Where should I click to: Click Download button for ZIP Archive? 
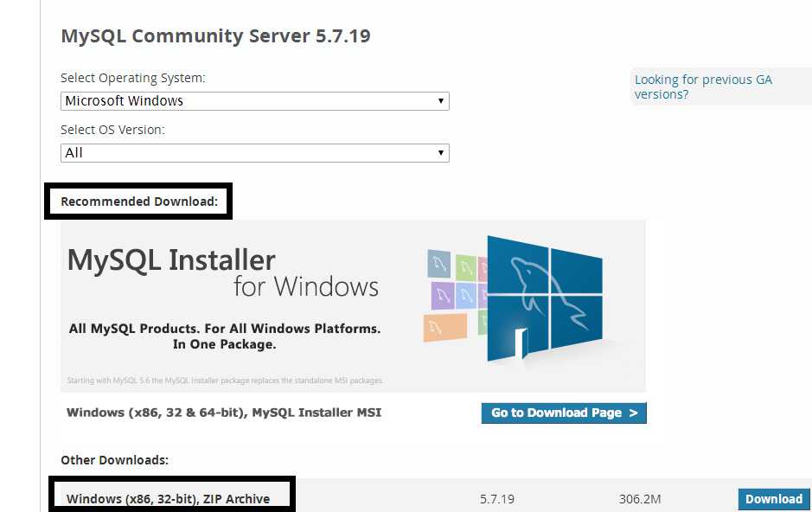774,499
